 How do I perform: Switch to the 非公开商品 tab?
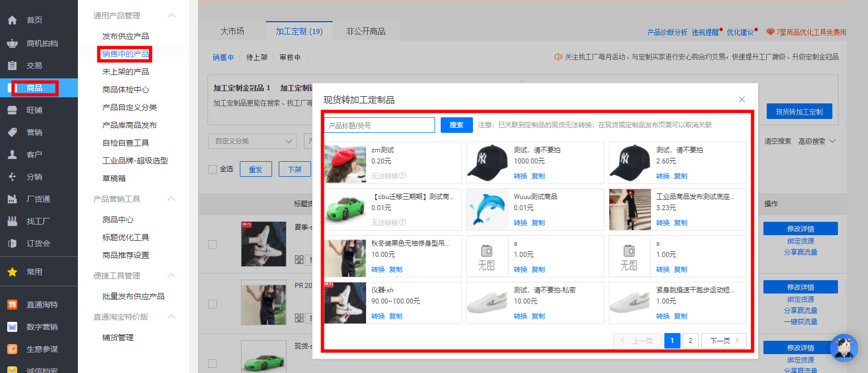[364, 31]
